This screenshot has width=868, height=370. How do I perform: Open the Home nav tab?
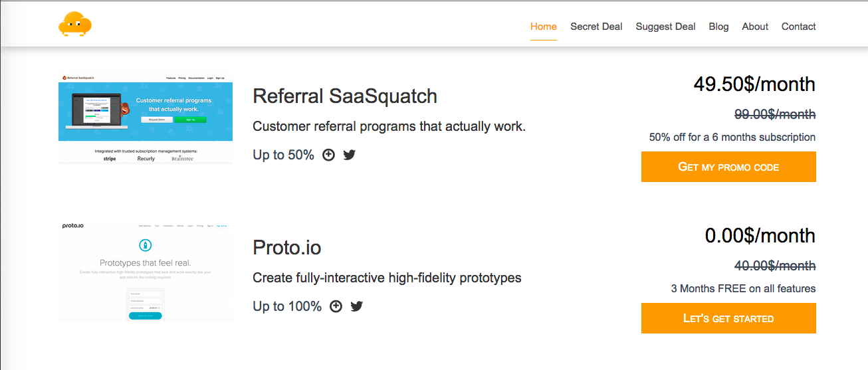click(x=543, y=27)
